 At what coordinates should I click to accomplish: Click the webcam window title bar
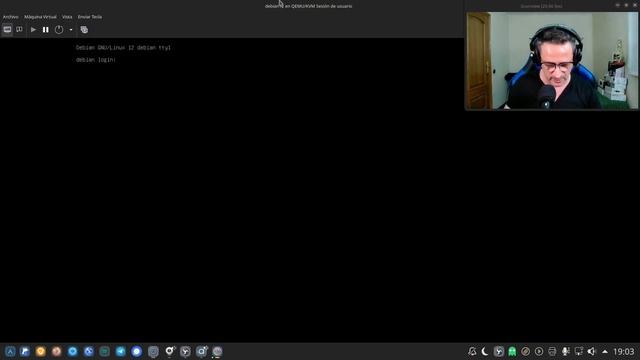coord(552,6)
